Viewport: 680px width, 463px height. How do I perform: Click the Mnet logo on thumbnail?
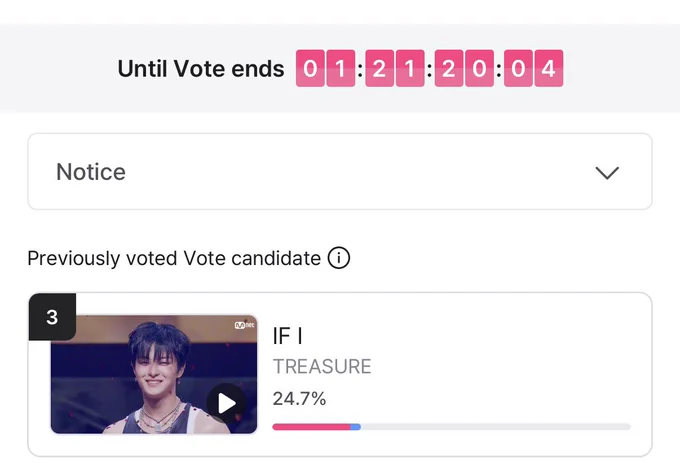(244, 325)
